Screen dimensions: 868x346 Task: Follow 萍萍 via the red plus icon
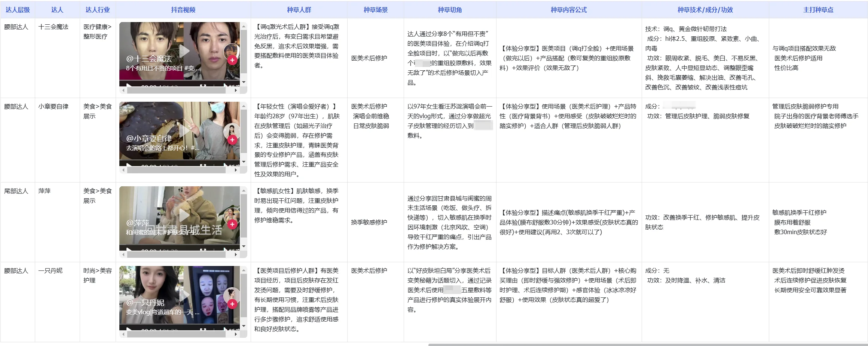tap(232, 224)
